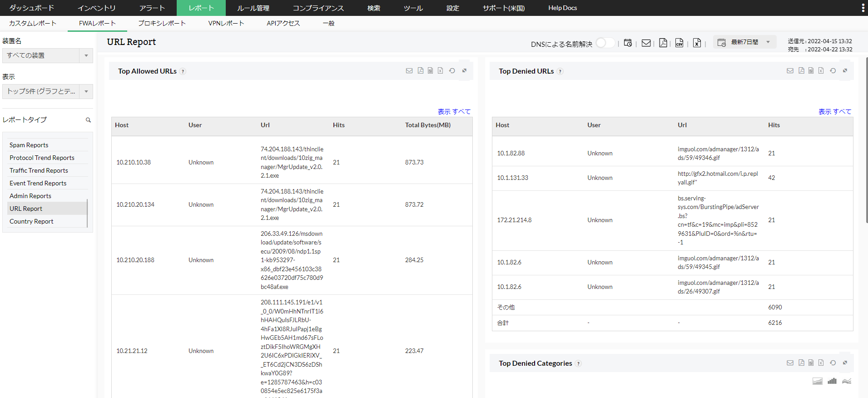Export Top Allowed URLs as CSV table
The image size is (868, 398).
(431, 71)
